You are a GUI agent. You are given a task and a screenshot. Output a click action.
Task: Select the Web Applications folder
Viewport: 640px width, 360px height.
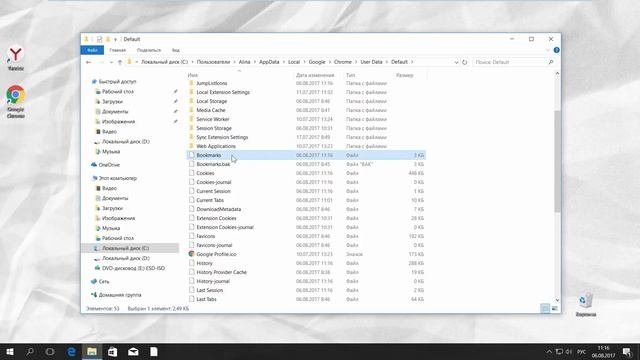pyautogui.click(x=216, y=146)
